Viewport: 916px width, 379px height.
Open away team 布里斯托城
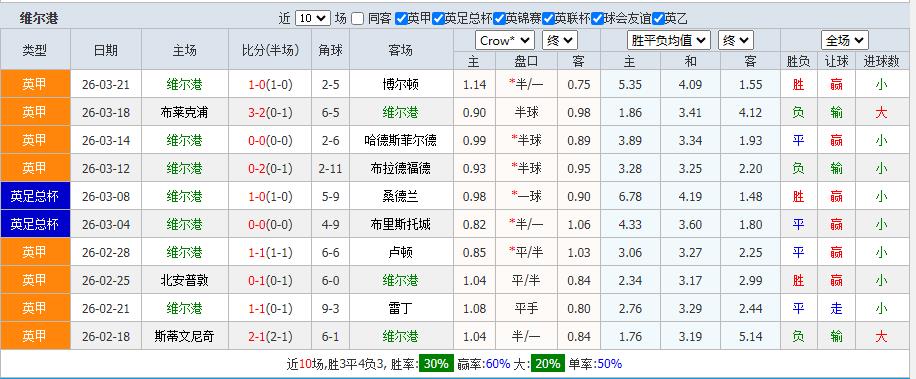click(x=401, y=225)
